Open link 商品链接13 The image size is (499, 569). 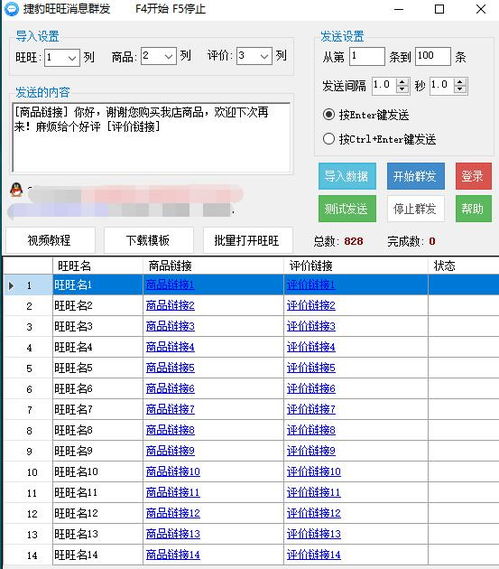tap(173, 534)
